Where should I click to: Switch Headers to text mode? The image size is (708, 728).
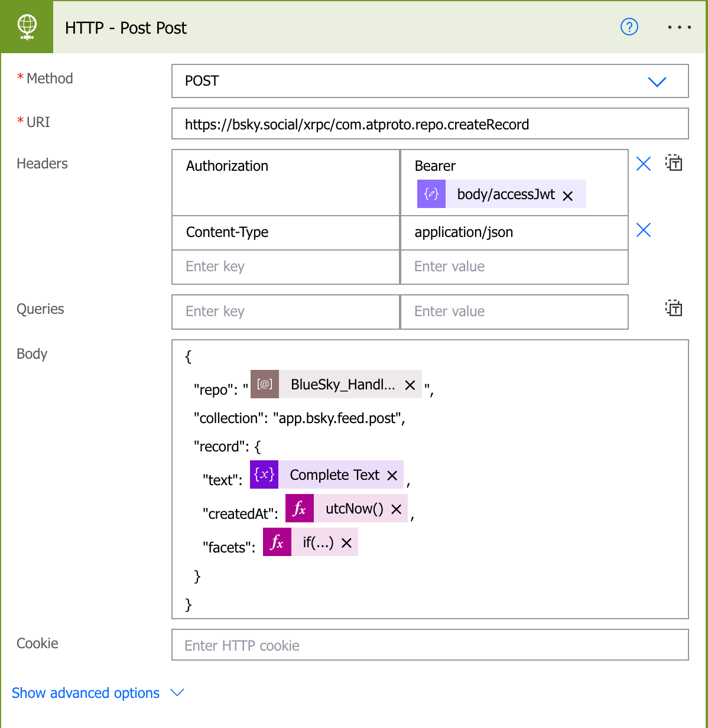(x=674, y=163)
